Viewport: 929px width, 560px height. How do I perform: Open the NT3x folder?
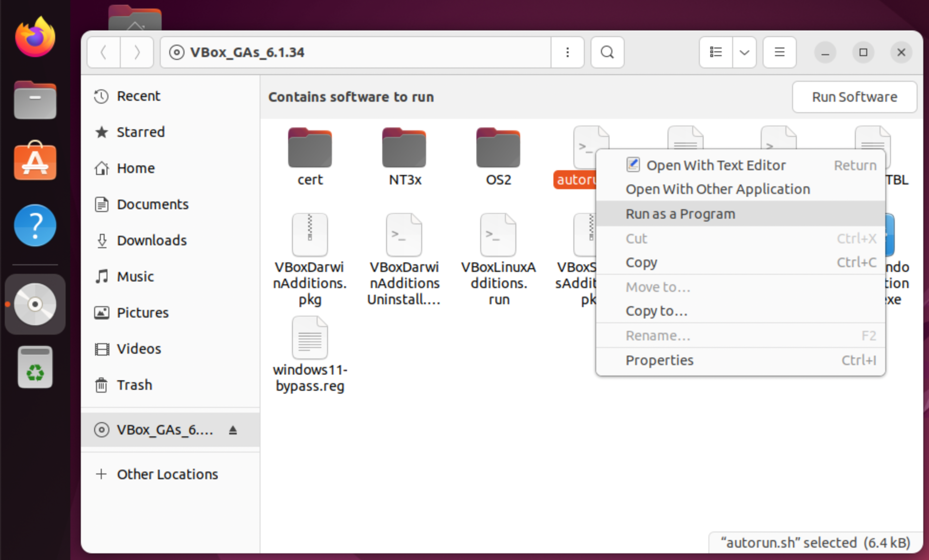(405, 157)
